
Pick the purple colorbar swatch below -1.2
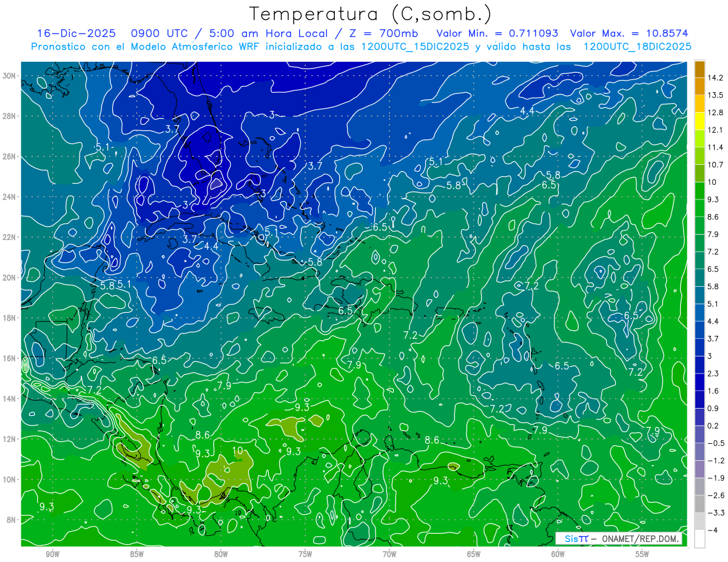699,469
